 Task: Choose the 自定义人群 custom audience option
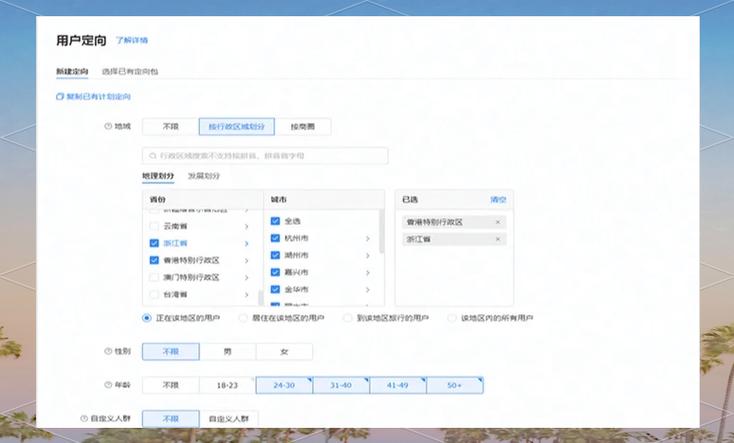point(228,419)
